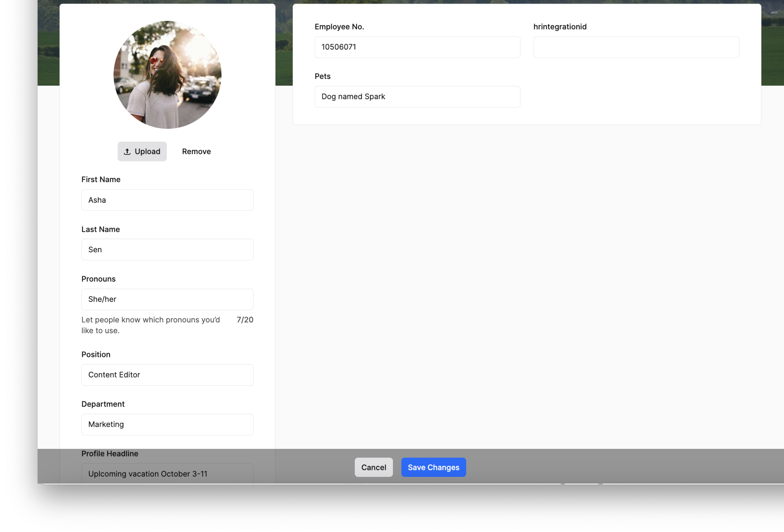Click the pronouns helper text

(150, 325)
